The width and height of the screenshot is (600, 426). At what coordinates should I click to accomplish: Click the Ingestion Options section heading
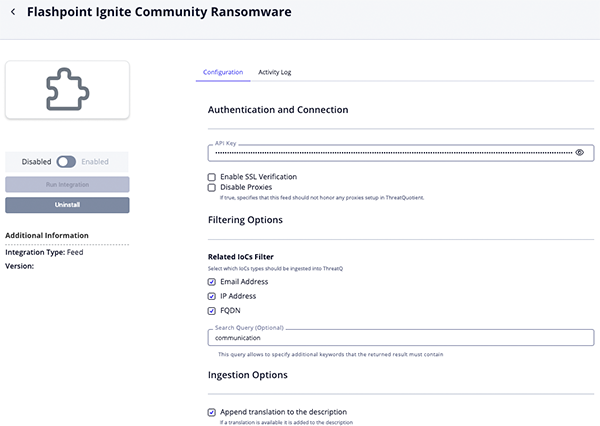(x=247, y=375)
